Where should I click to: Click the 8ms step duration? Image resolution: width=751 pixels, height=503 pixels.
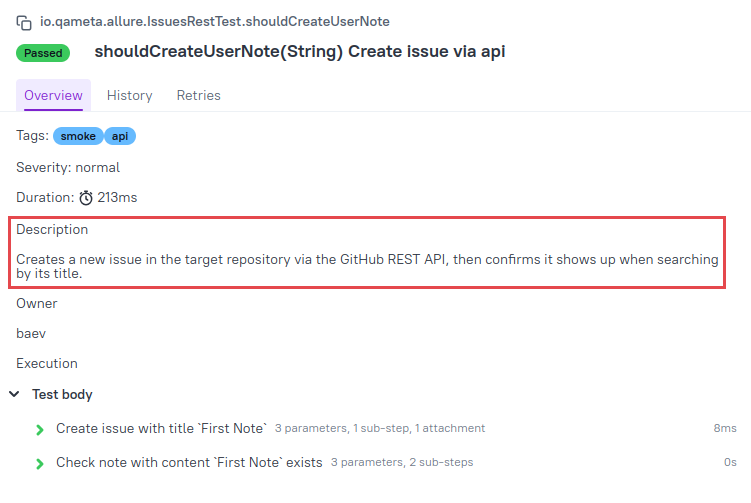[725, 428]
